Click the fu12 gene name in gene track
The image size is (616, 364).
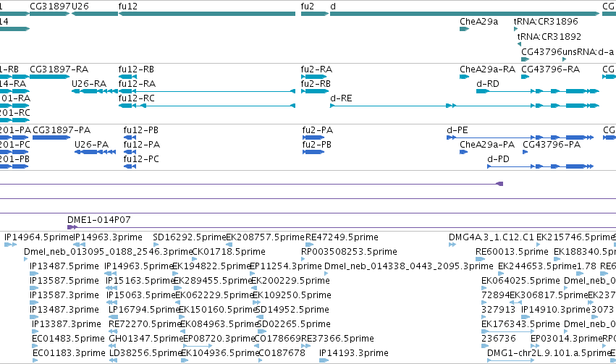click(x=128, y=7)
